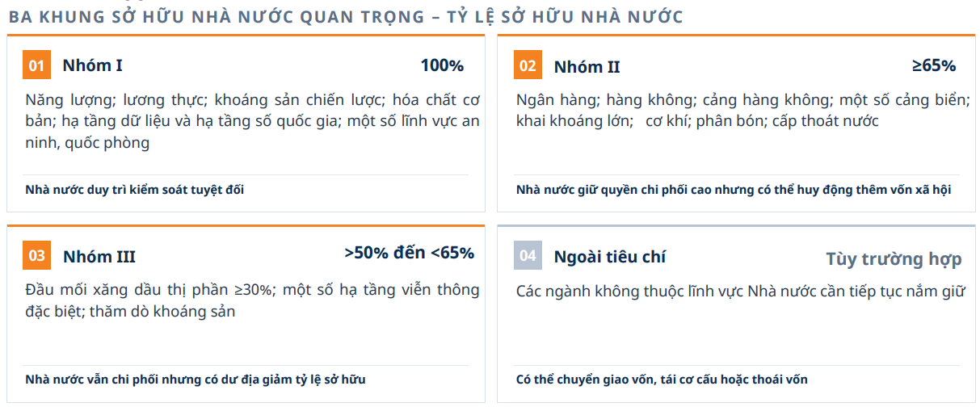Click the gray 04 number badge

(528, 256)
